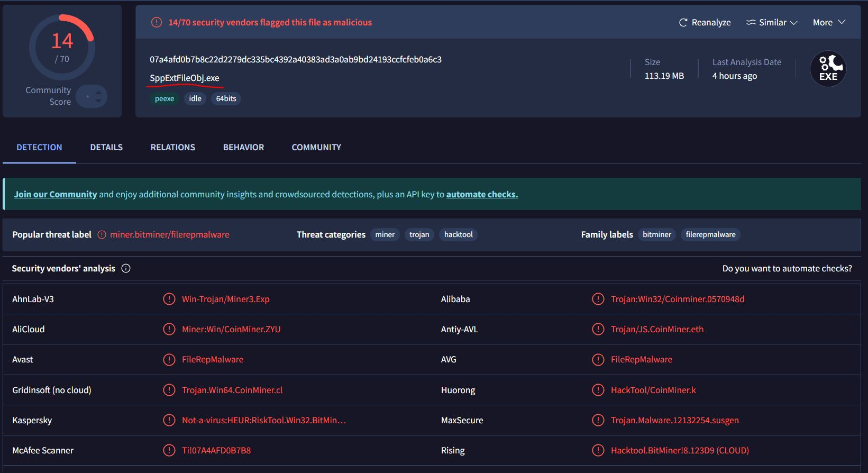
Task: Click the Not-a-virus:HEUR:RiskTool result for Kaspersky
Action: pos(264,420)
